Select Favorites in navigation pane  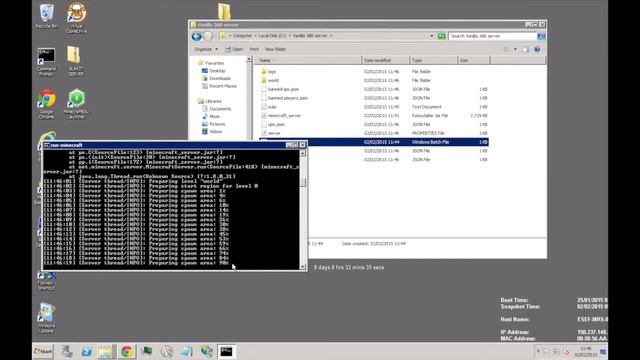click(211, 63)
